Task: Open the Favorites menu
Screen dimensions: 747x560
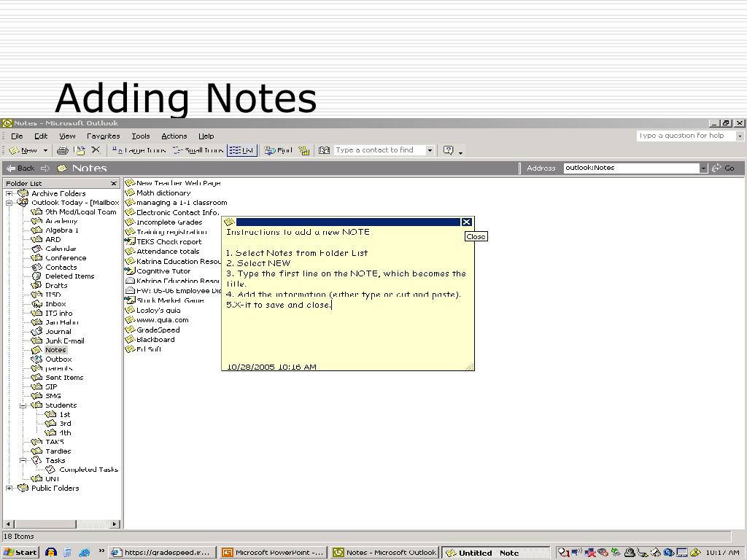Action: pos(104,136)
